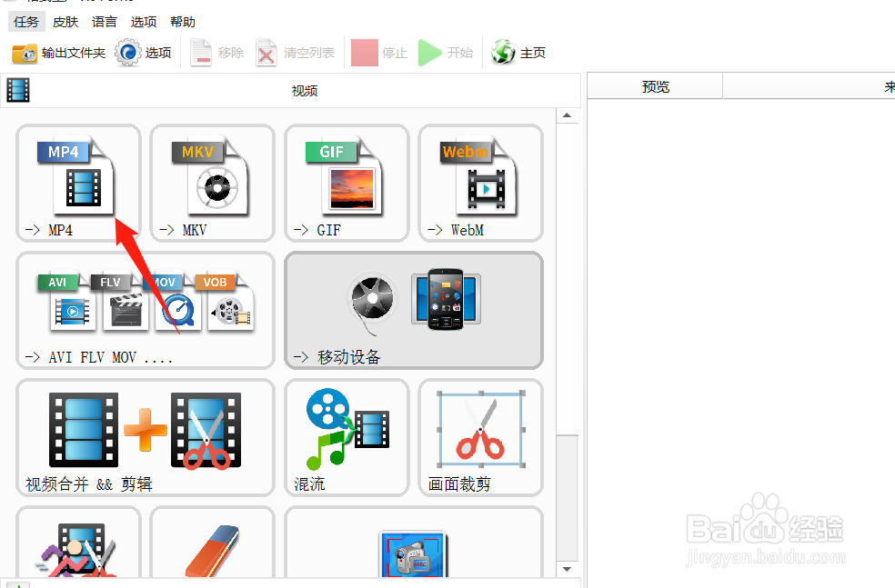Collapse the 视频 category header
The width and height of the screenshot is (895, 588).
tap(290, 91)
